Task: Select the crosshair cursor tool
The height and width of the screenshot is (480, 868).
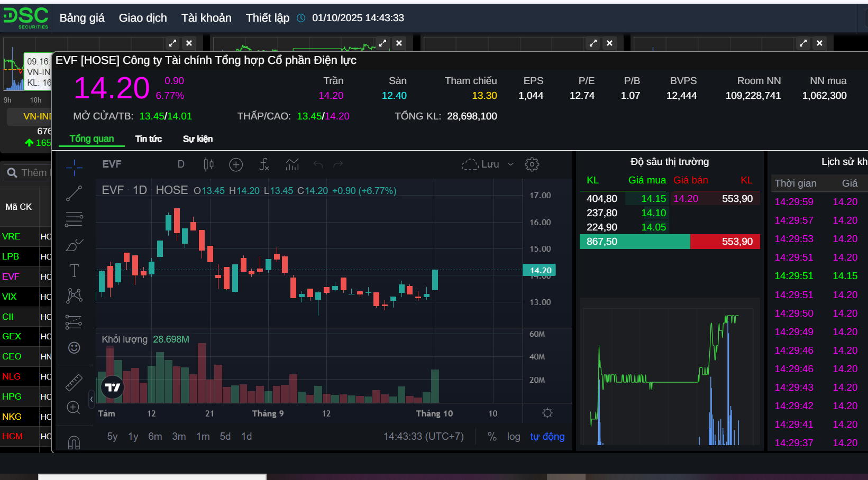Action: pos(74,168)
